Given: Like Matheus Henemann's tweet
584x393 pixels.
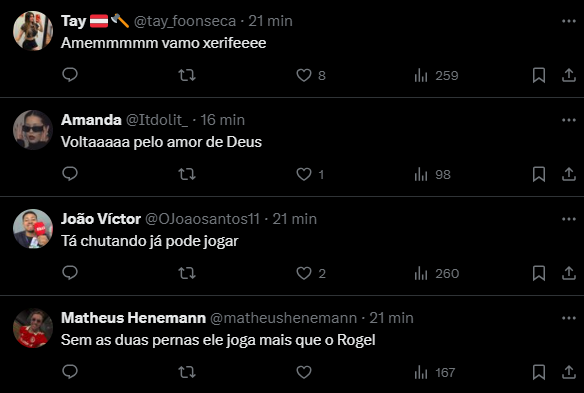Looking at the screenshot, I should pyautogui.click(x=304, y=372).
